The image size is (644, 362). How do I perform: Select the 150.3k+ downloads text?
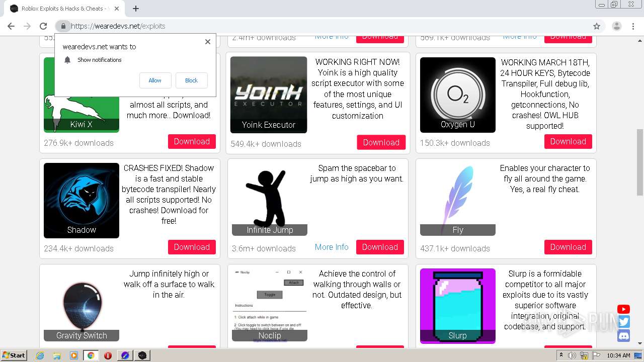[455, 143]
